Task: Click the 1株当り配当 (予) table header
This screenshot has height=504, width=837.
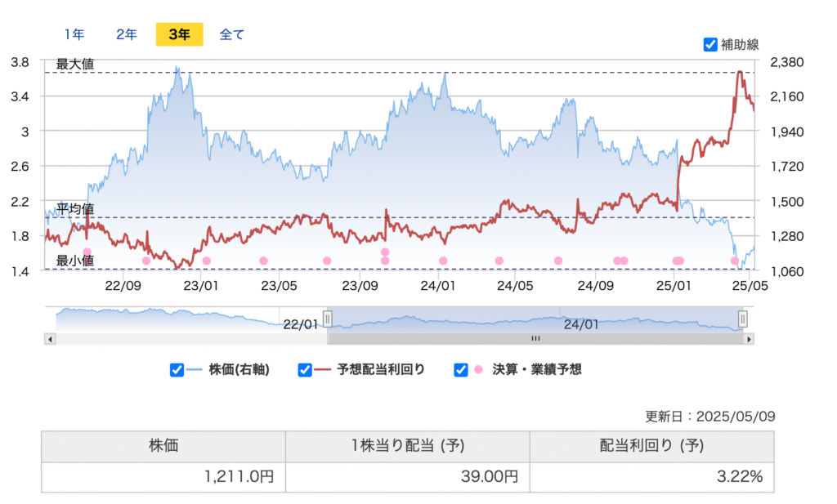Action: [408, 446]
